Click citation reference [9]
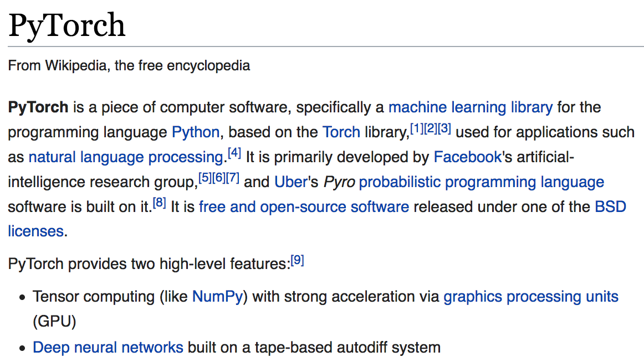This screenshot has width=644, height=362. click(x=298, y=260)
